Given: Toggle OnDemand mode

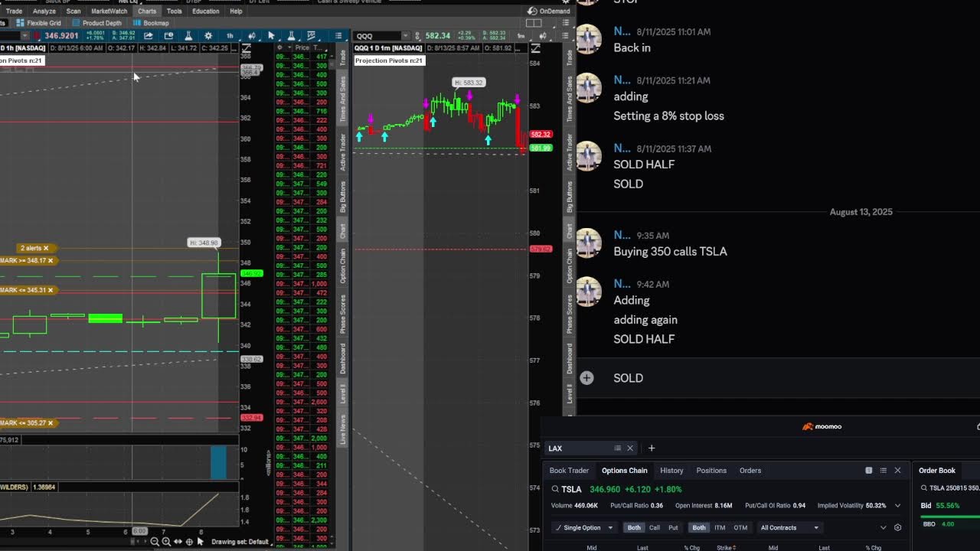Looking at the screenshot, I should (550, 11).
